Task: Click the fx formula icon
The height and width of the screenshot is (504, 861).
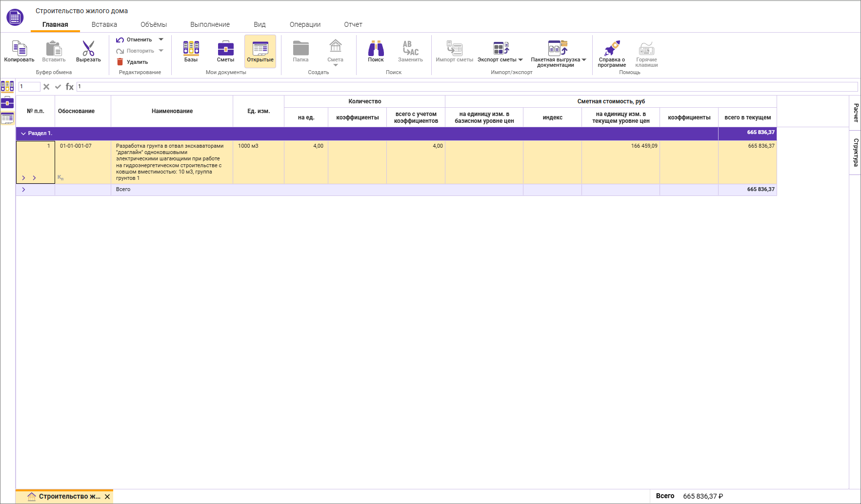Action: point(70,87)
